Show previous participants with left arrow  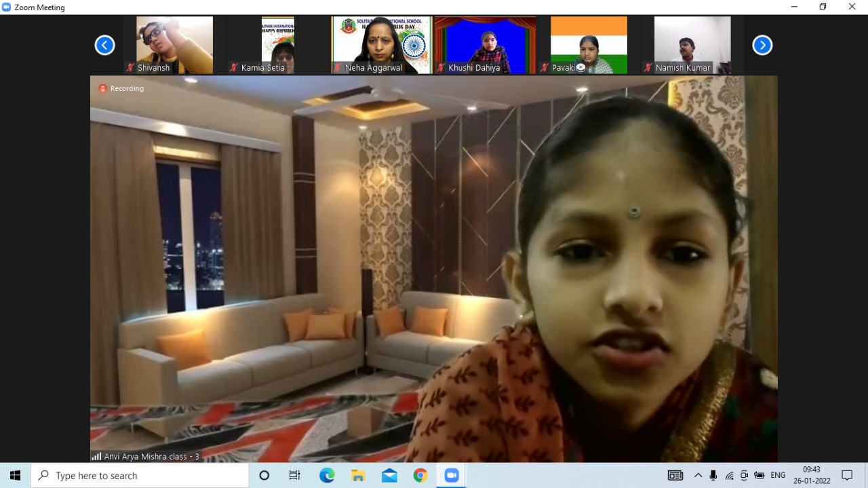click(104, 45)
